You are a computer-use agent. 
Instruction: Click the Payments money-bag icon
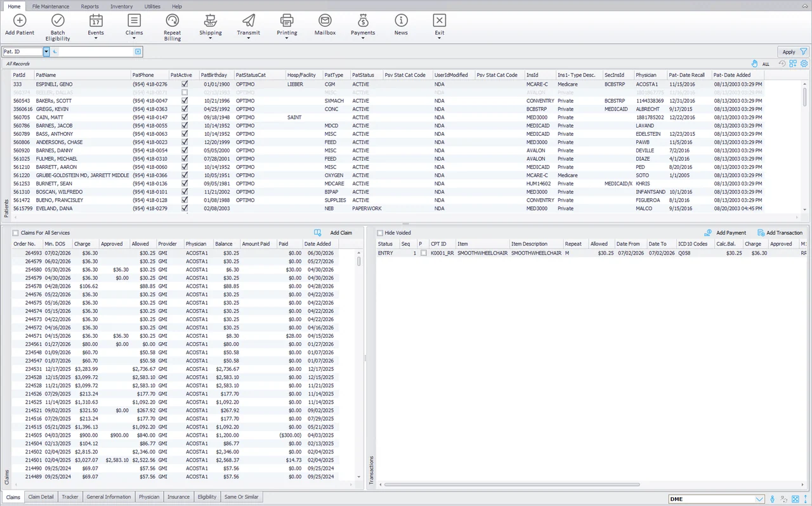coord(363,20)
